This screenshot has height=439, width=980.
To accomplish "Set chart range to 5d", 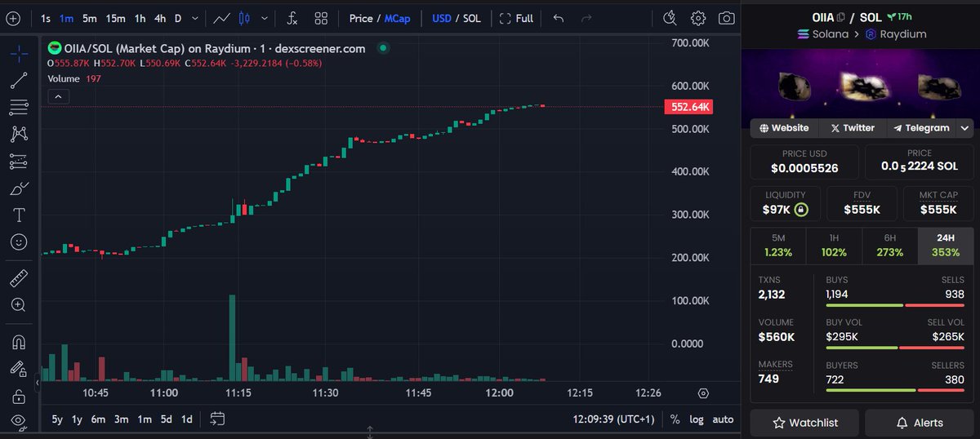I will coord(166,419).
